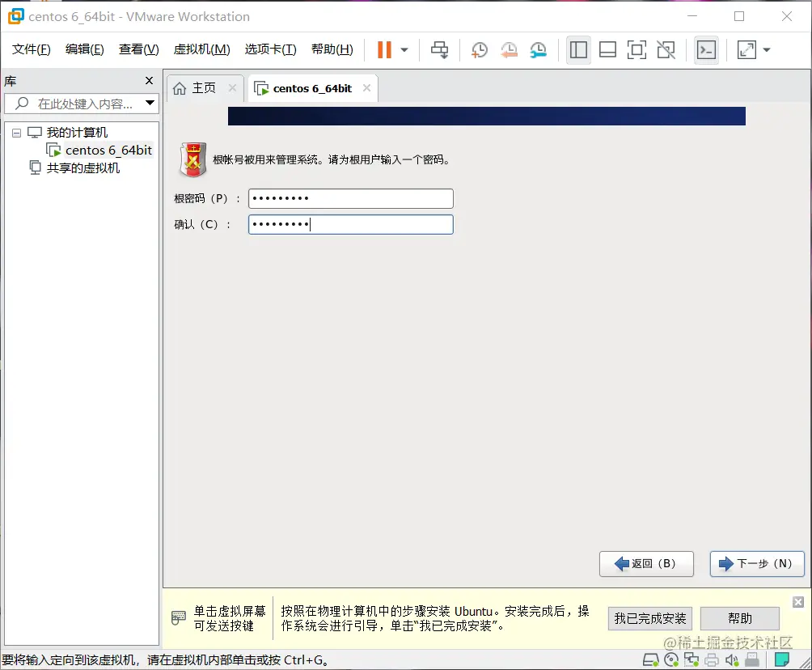
Task: Open the 查看(V) menu
Action: click(138, 49)
